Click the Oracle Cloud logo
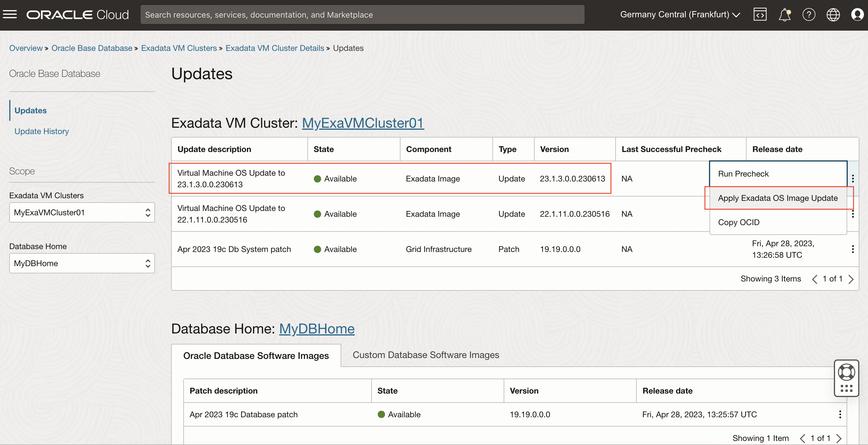 pyautogui.click(x=77, y=14)
